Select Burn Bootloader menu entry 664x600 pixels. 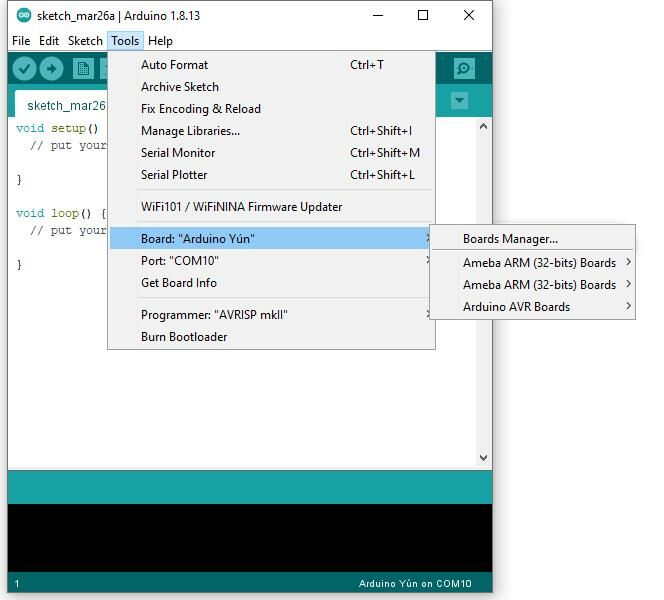[184, 337]
